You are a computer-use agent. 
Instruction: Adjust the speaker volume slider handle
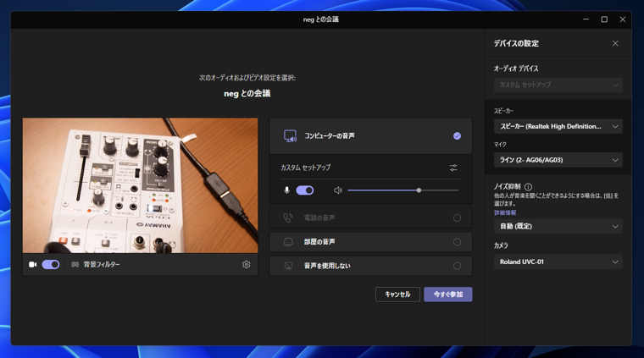coord(419,190)
